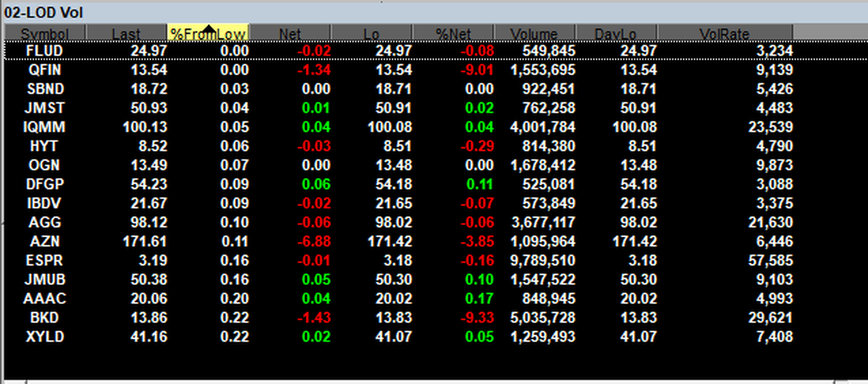Viewport: 868px width, 384px height.
Task: Click IQMM last price 100.13
Action: 145,127
